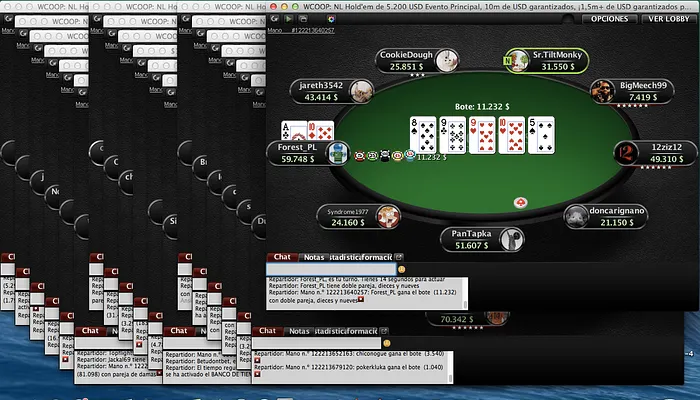Select the Chat tab in the table behind with chiconogue chat
This screenshot has width=700, height=400.
[x=267, y=331]
